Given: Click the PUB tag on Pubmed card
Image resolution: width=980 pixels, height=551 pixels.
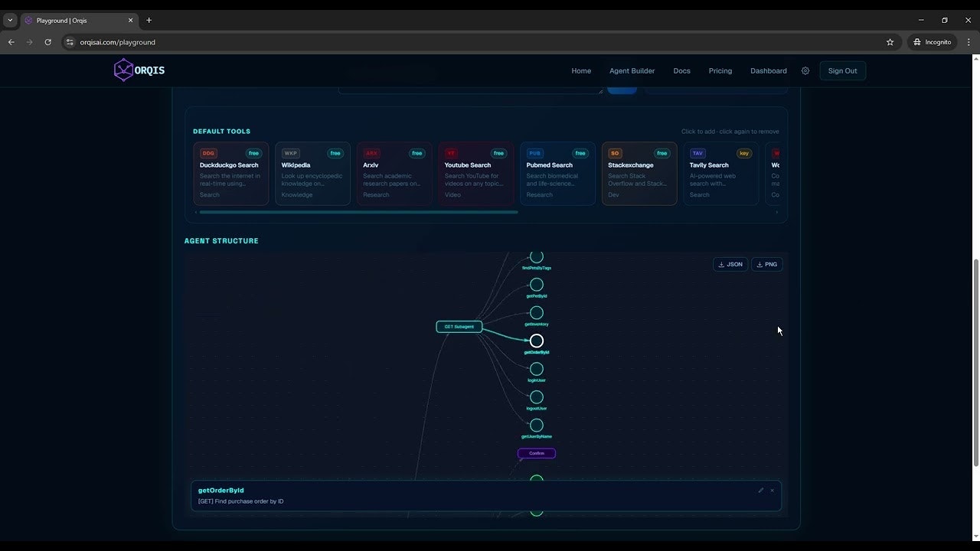Looking at the screenshot, I should [x=534, y=153].
